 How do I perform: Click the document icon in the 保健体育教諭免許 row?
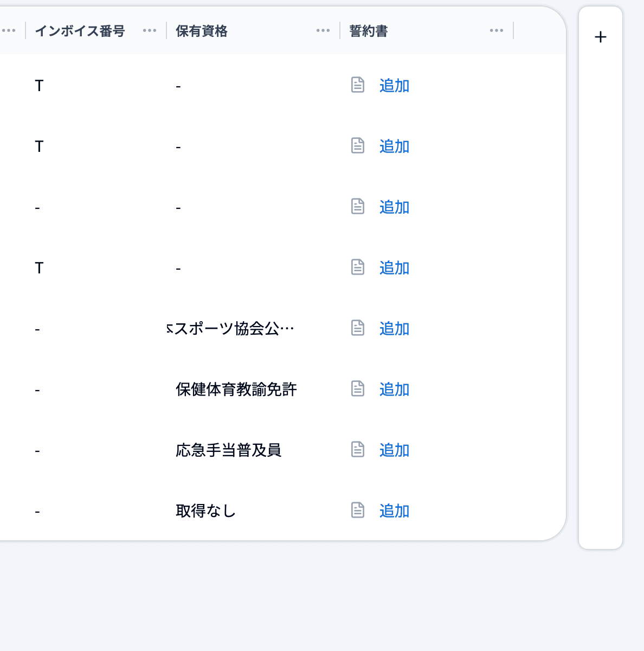click(x=358, y=388)
